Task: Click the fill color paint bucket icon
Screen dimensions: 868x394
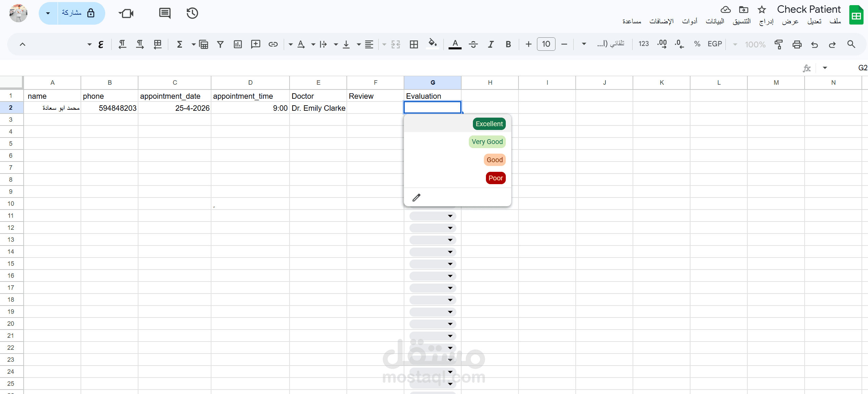Action: (x=432, y=44)
